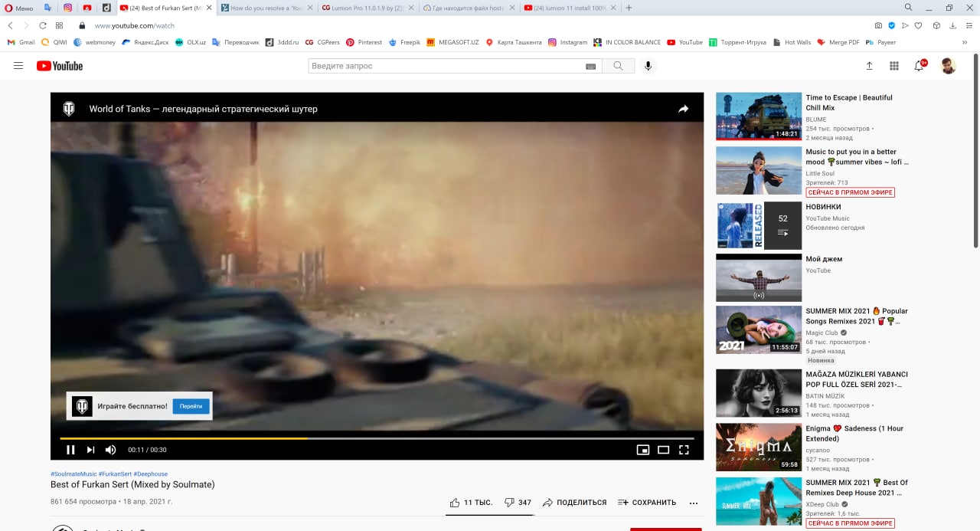Skip to the next video
This screenshot has width=980, height=531.
tap(90, 450)
